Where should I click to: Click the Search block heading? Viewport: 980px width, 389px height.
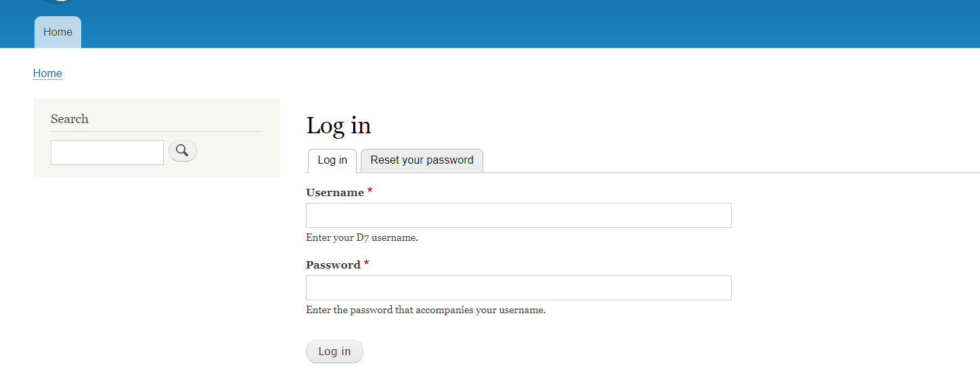tap(70, 119)
